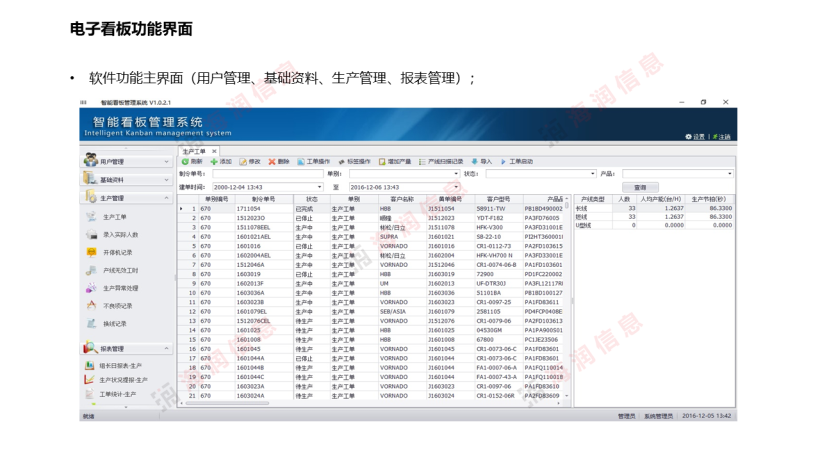Click 用户管理 user management people icon

click(91, 160)
